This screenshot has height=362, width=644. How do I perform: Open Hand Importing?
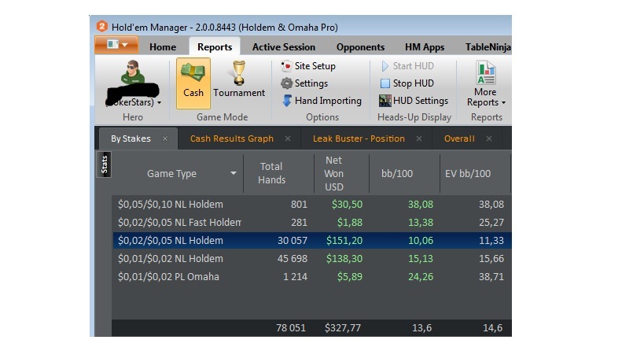[321, 101]
